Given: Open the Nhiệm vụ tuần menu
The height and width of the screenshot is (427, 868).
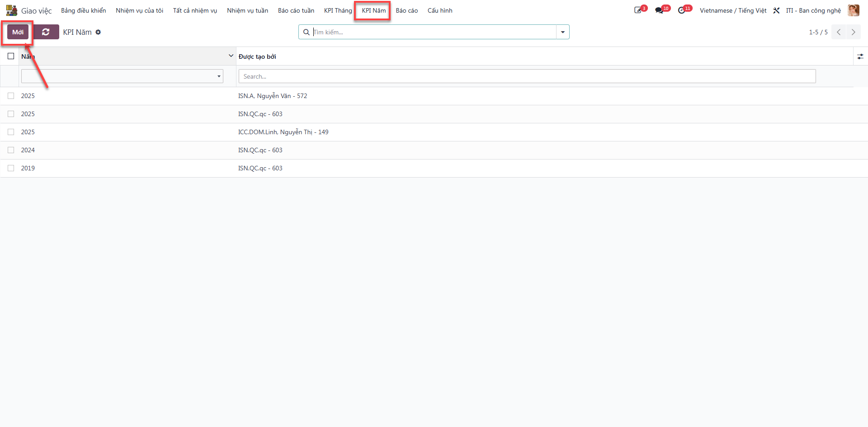Looking at the screenshot, I should (x=248, y=10).
